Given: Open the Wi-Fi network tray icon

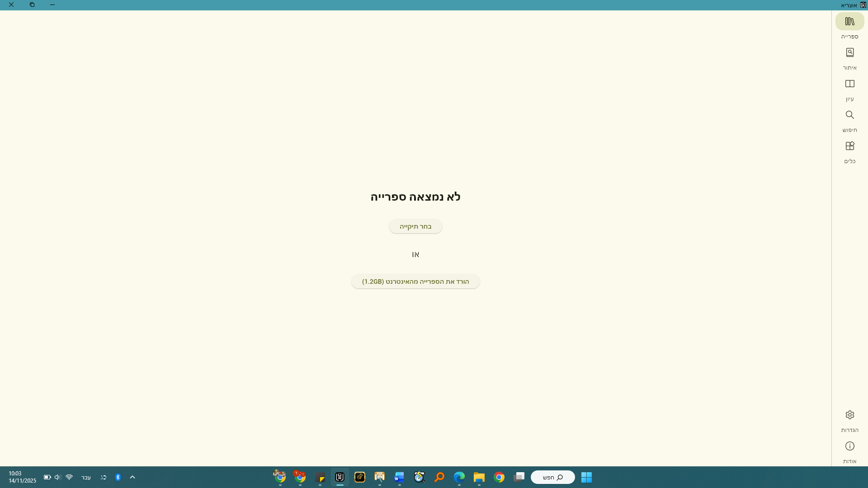Looking at the screenshot, I should coord(69,477).
